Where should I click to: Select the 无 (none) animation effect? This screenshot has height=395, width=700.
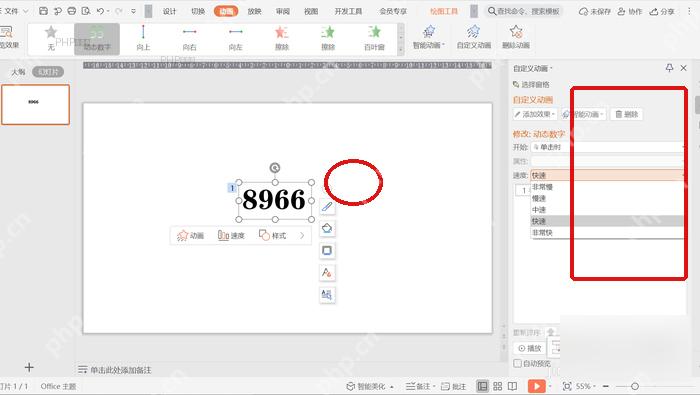click(51, 38)
